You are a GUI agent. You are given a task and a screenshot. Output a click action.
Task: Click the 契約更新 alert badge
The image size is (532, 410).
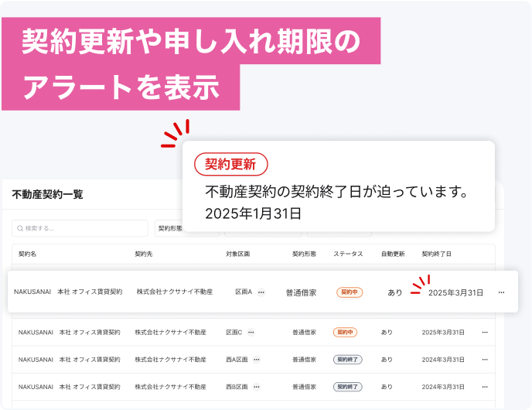tap(230, 164)
